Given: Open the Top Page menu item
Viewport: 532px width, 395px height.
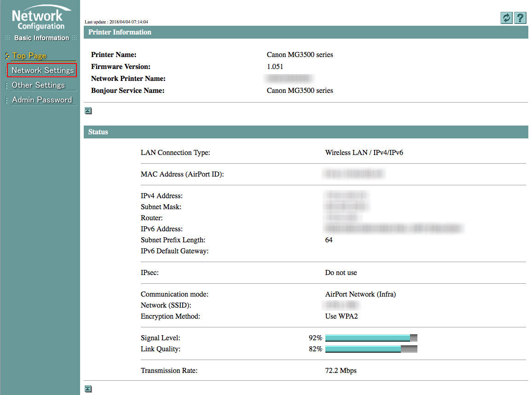Looking at the screenshot, I should (29, 56).
